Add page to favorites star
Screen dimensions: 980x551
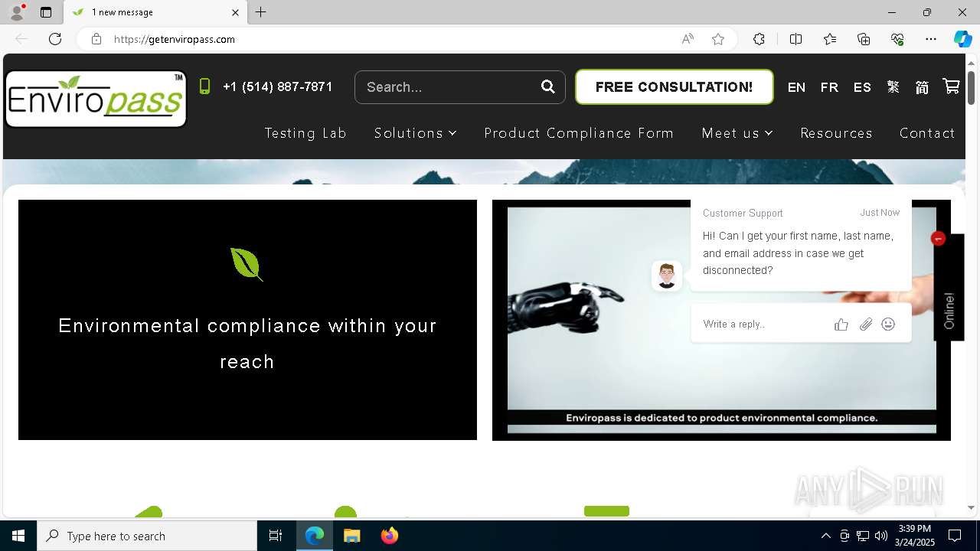tap(718, 39)
